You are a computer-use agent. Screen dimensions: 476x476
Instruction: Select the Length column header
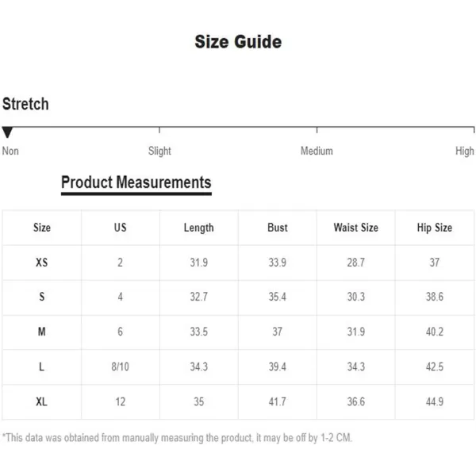(x=198, y=228)
